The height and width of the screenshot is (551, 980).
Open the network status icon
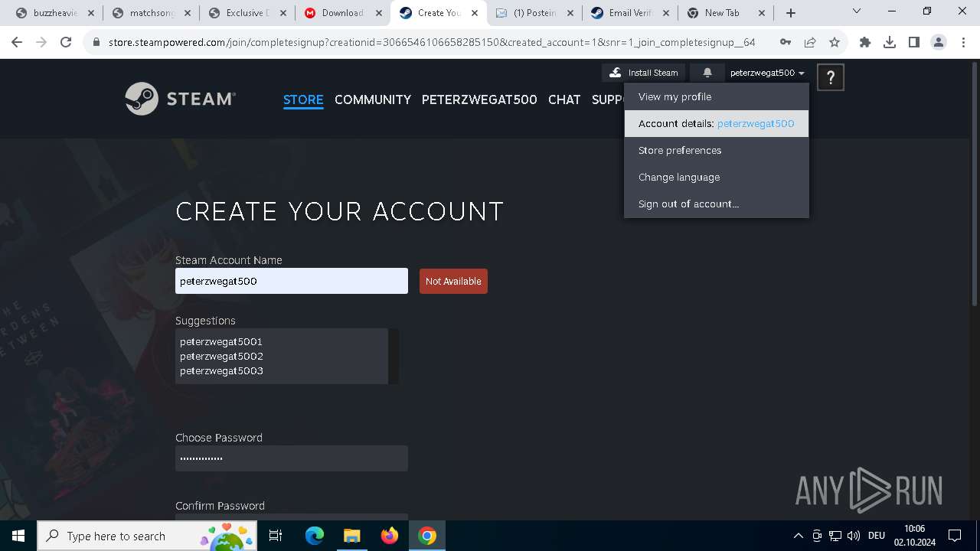pos(835,536)
